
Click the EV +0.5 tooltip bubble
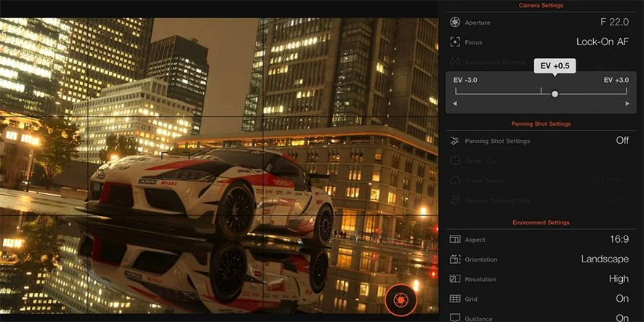click(x=555, y=65)
